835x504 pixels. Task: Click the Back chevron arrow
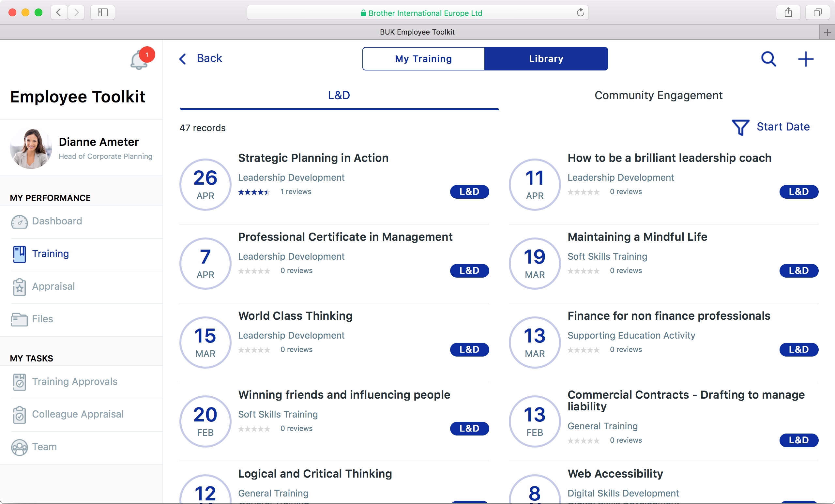click(183, 59)
